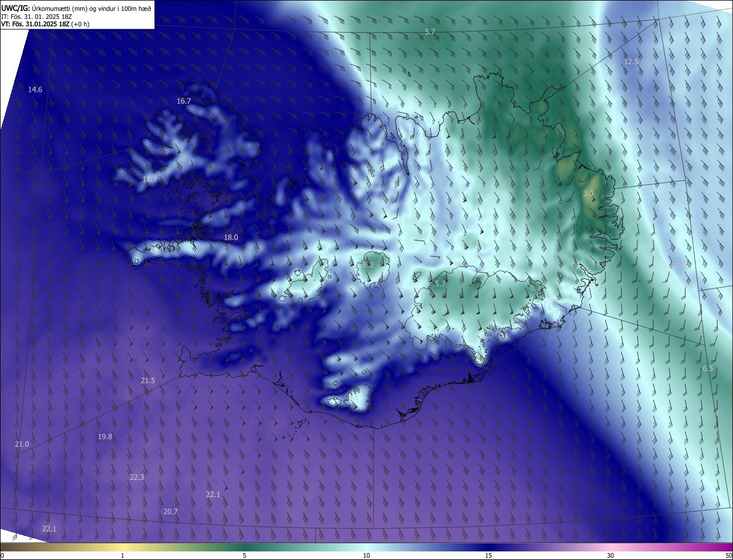Pick the dark navy color above the 15 tick
733x560 pixels.
[488, 547]
